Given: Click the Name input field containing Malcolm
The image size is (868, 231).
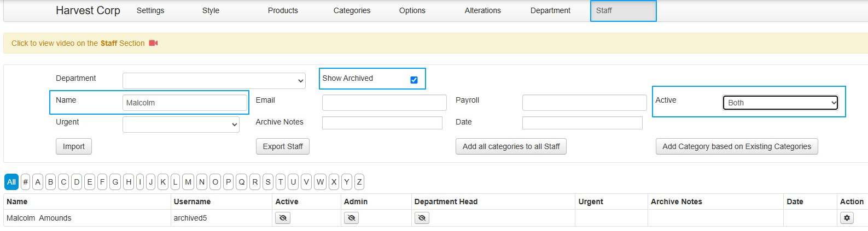Looking at the screenshot, I should [x=184, y=103].
